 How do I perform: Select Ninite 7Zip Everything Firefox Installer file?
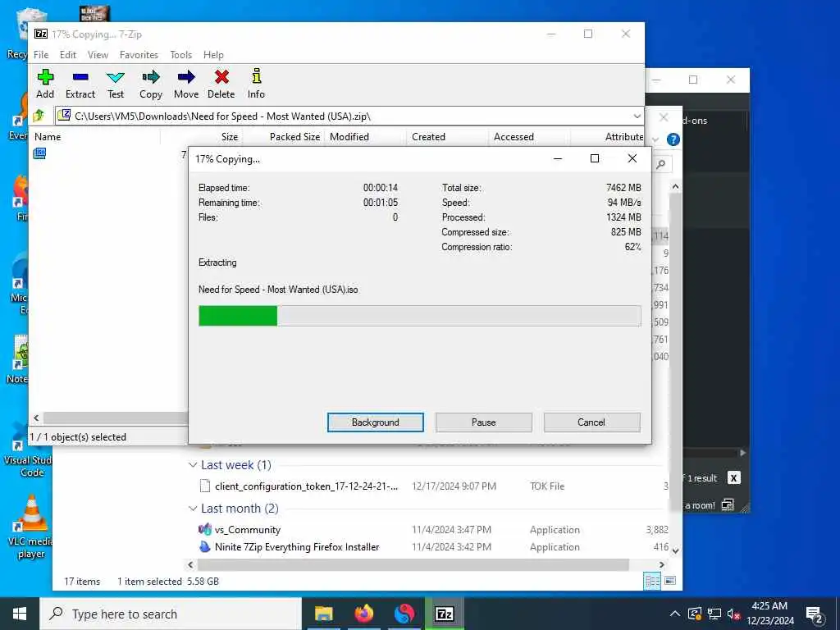coord(296,547)
